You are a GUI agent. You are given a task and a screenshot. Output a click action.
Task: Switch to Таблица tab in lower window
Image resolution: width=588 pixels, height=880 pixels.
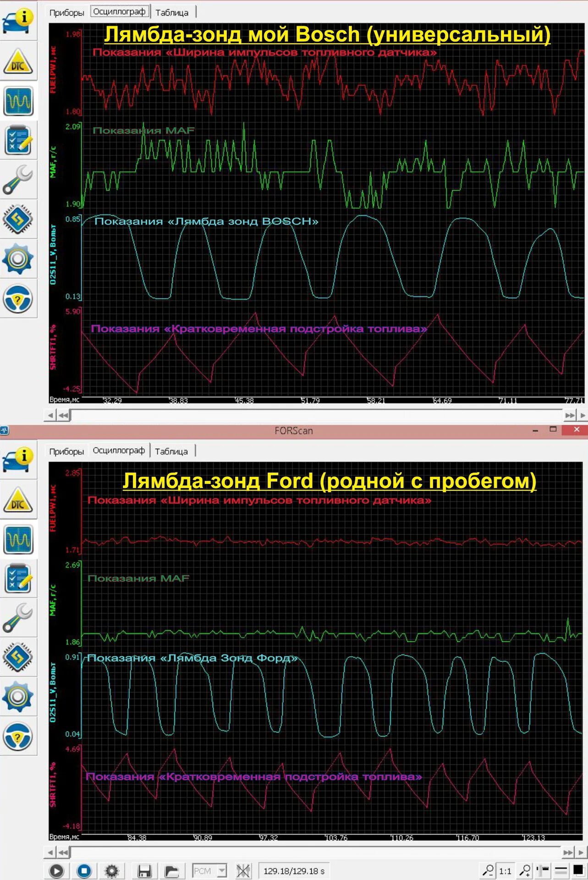tap(171, 451)
